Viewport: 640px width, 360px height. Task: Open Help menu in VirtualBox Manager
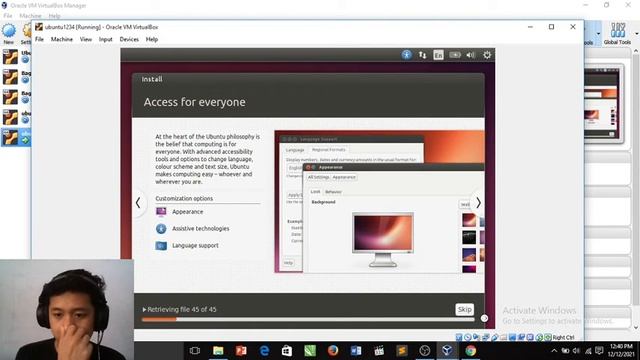(54, 16)
